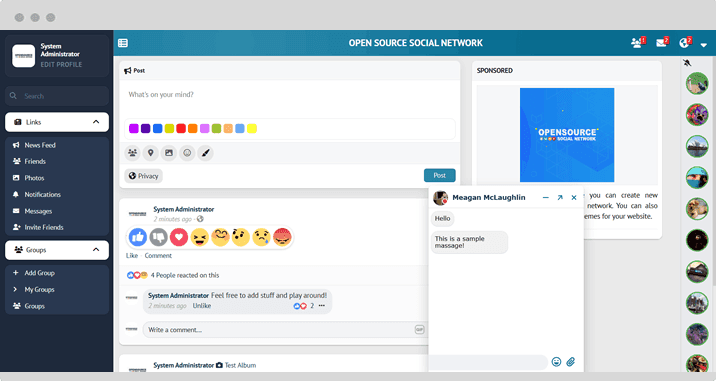Click the OpenSource sponsored ad image
The height and width of the screenshot is (381, 716).
(567, 135)
